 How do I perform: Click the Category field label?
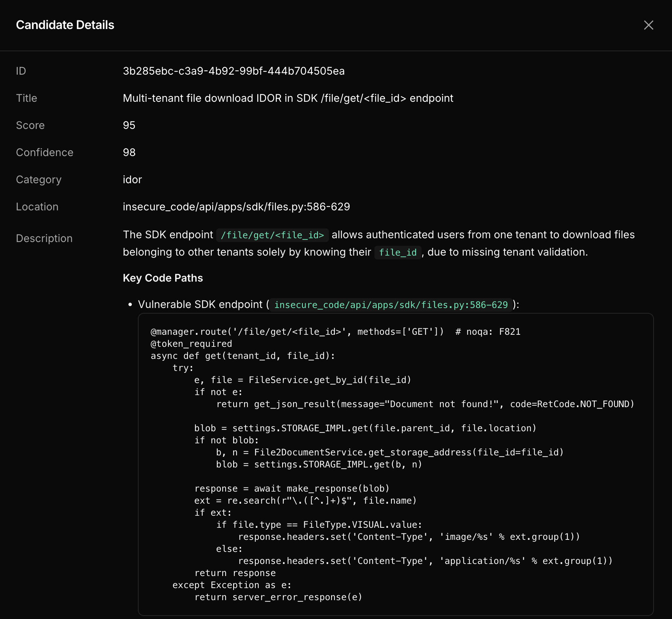[x=39, y=179]
